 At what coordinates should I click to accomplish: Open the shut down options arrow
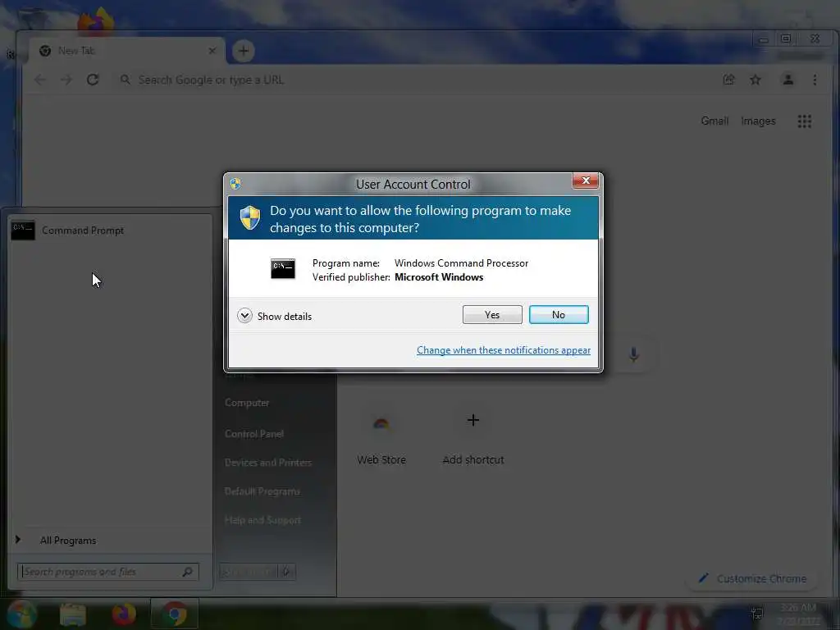[x=286, y=572]
